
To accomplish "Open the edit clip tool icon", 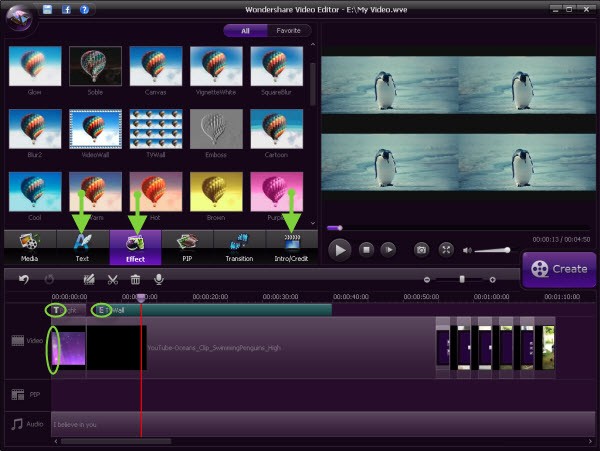I will click(x=90, y=279).
